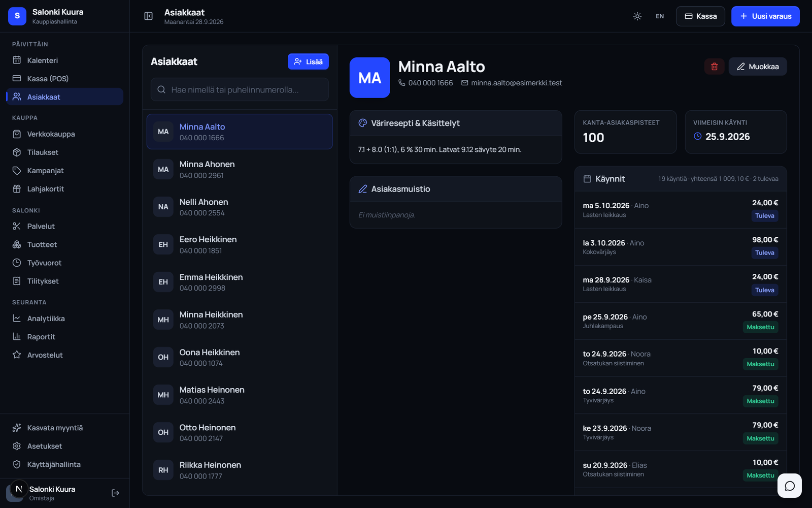Click the Käyttäjähallinta shield icon
Viewport: 812px width, 508px height.
17,464
